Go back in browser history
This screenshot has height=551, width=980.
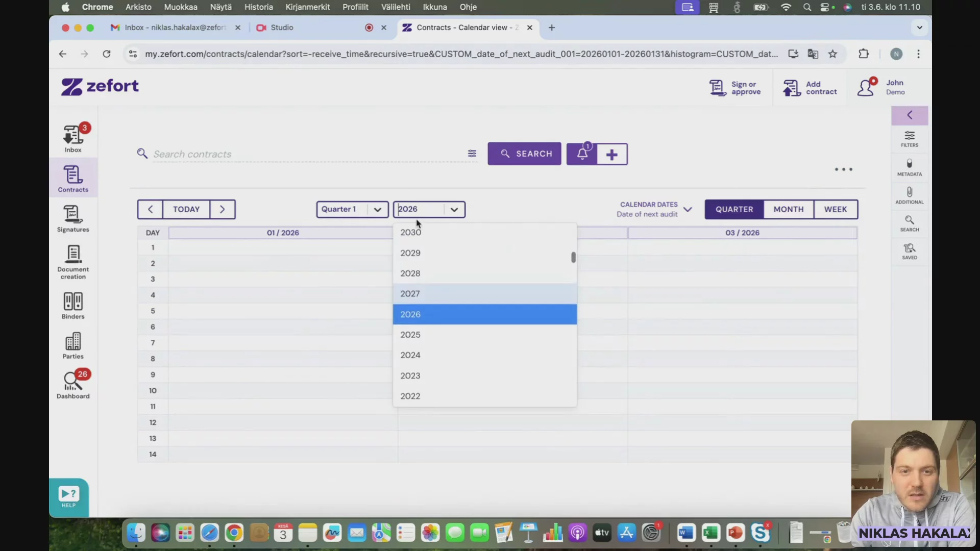(x=62, y=54)
